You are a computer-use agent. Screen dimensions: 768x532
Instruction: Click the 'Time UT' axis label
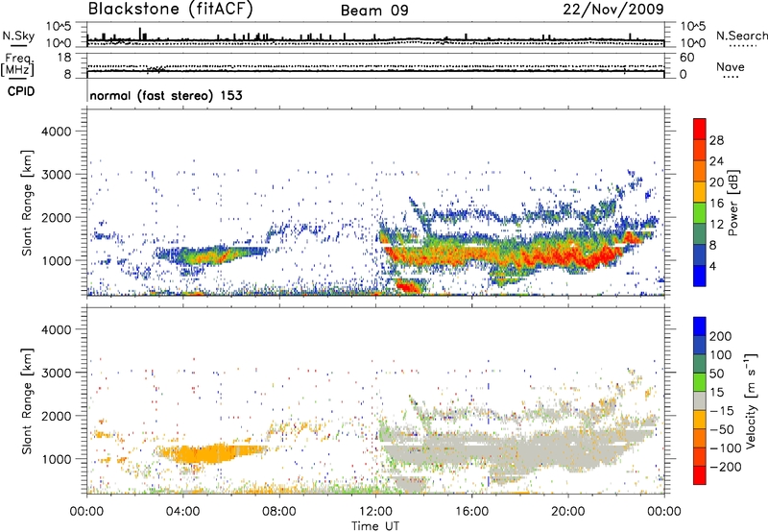375,526
